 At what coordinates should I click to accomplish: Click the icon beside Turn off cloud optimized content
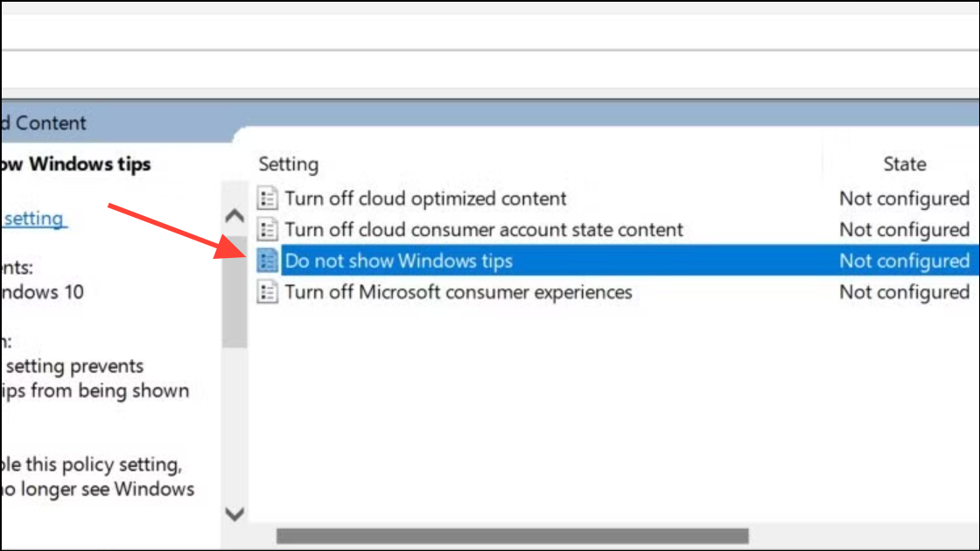pyautogui.click(x=267, y=199)
